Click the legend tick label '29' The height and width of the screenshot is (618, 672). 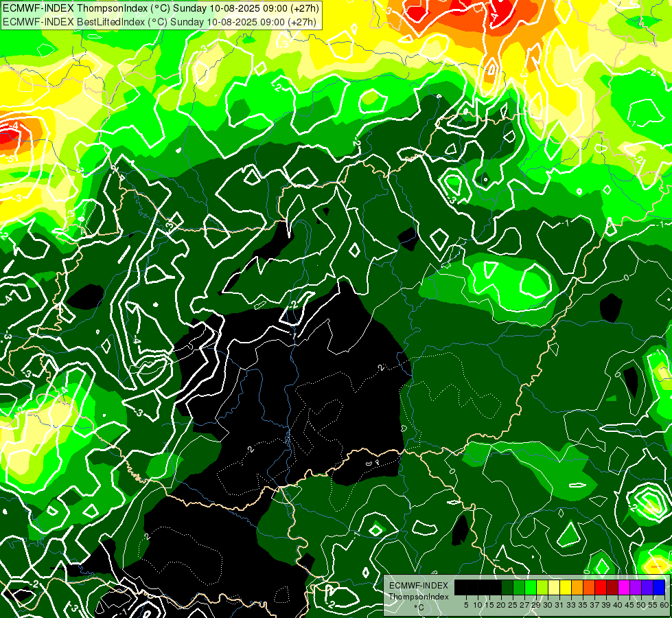click(536, 605)
